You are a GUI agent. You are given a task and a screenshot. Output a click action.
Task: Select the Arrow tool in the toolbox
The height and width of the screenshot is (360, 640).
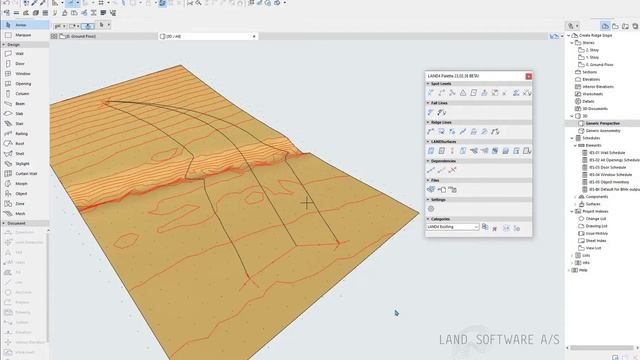(x=24, y=25)
